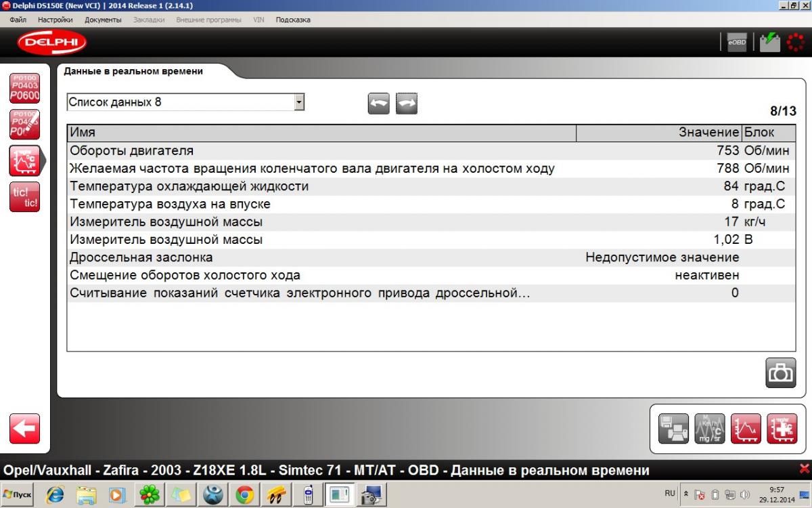Open the Файл menu
The image size is (812, 508).
point(18,20)
